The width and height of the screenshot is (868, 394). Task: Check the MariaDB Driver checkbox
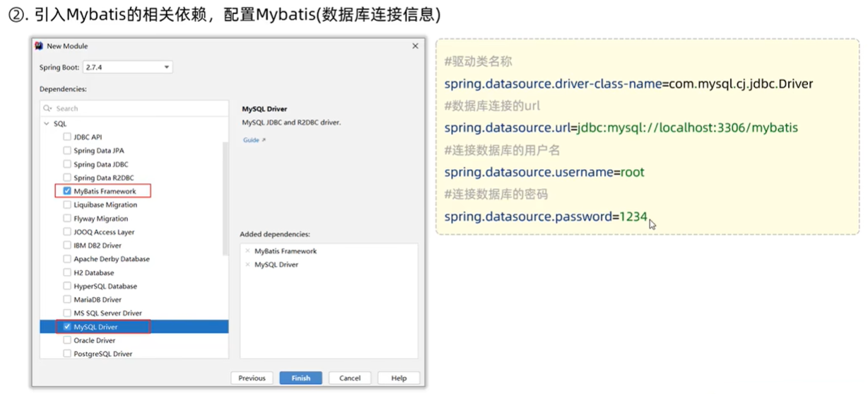[x=67, y=300]
